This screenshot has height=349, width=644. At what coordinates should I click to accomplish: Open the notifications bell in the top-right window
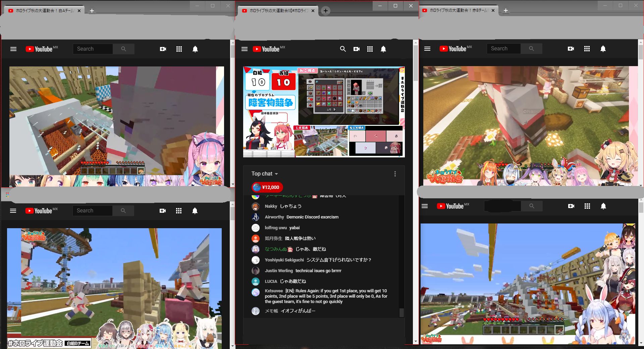[602, 49]
